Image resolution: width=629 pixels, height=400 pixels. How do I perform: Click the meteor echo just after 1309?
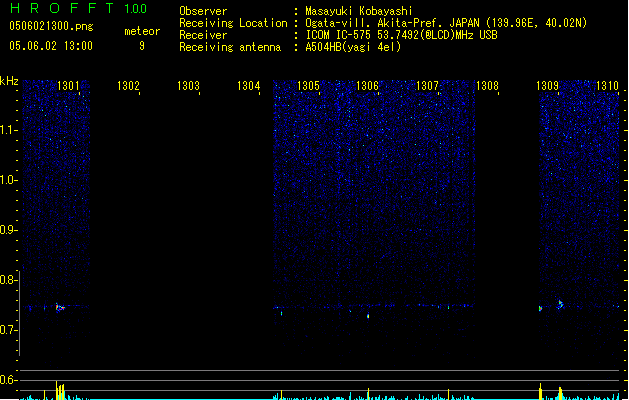coord(560,305)
